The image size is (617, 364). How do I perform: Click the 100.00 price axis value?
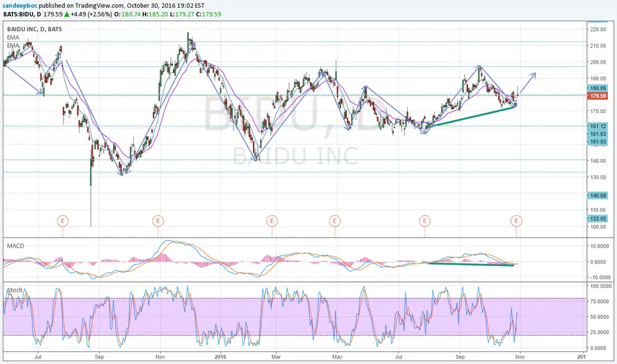tap(598, 226)
